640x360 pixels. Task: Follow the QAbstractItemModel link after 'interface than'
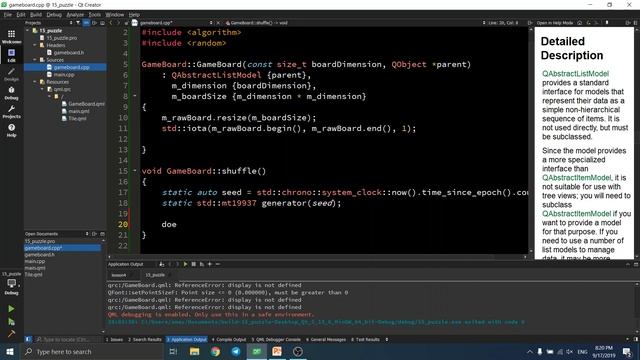576,178
